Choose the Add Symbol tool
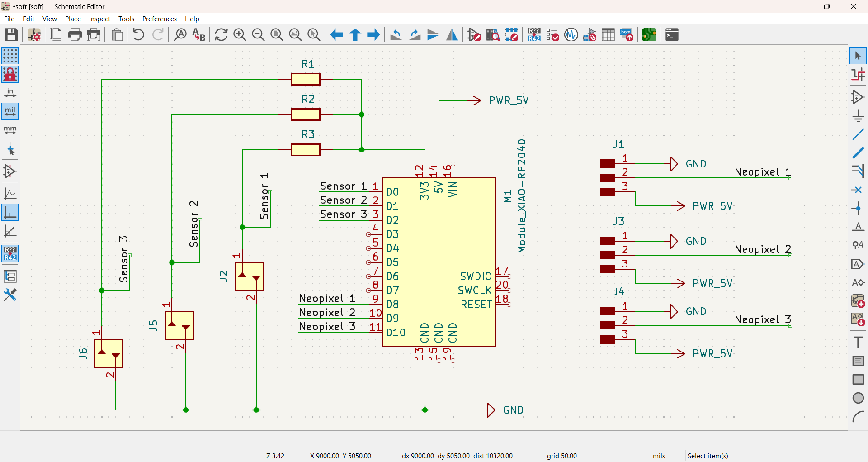868x462 pixels. [x=858, y=97]
